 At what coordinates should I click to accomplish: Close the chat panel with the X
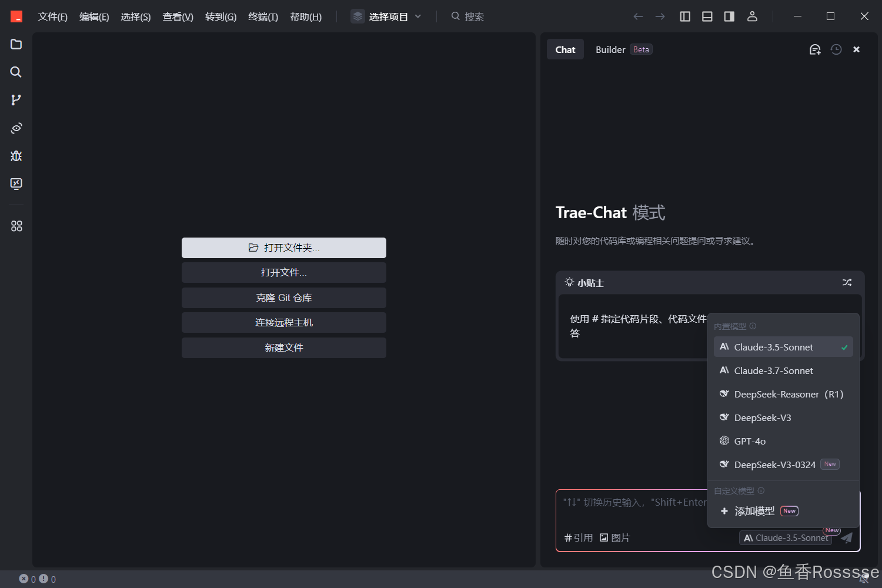(857, 49)
